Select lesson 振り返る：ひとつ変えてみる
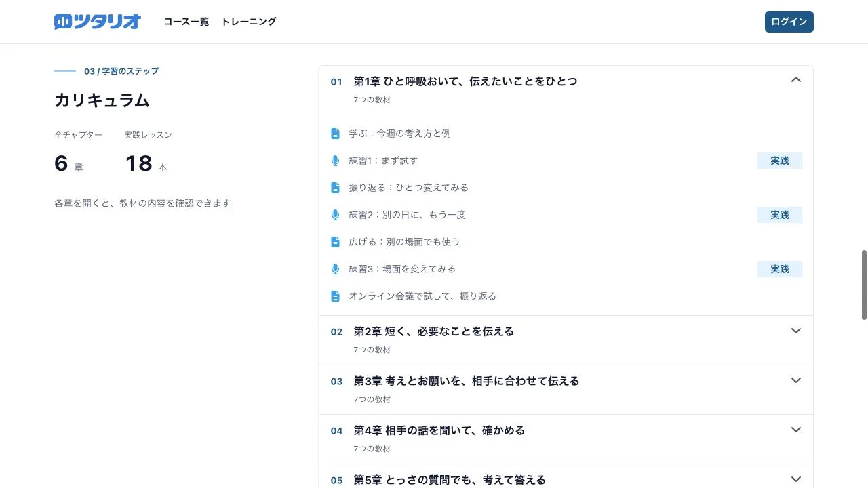The image size is (868, 488). (409, 188)
